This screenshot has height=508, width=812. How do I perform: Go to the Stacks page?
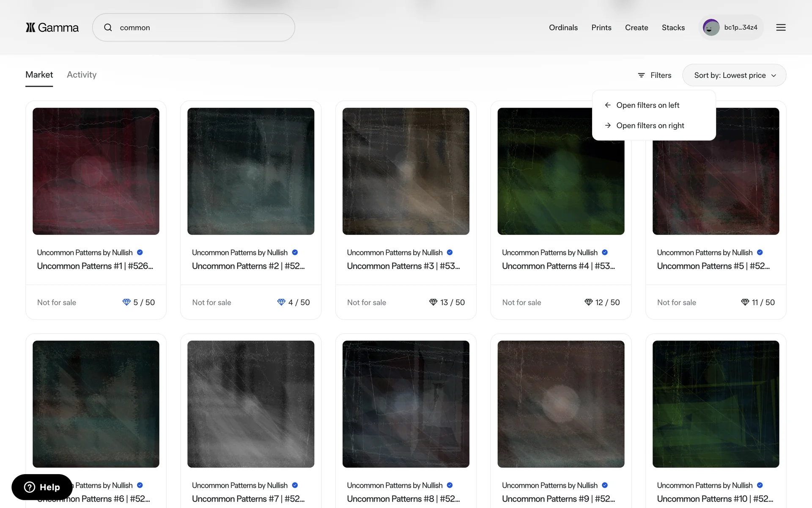(x=673, y=28)
